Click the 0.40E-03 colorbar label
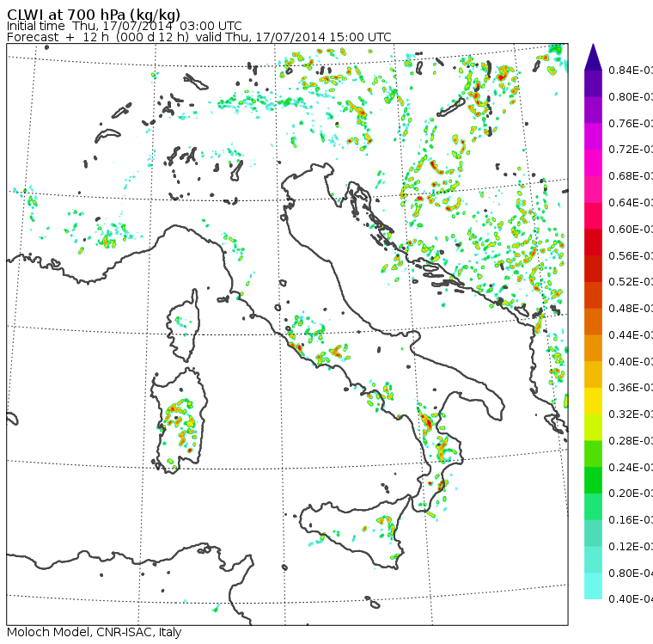Viewport: 653px width, 644px height. click(631, 362)
